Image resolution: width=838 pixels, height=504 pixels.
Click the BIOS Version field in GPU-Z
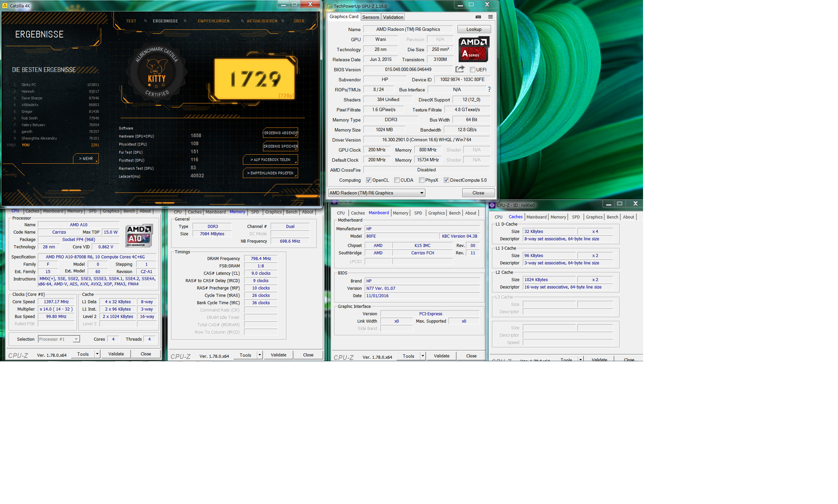coord(408,69)
